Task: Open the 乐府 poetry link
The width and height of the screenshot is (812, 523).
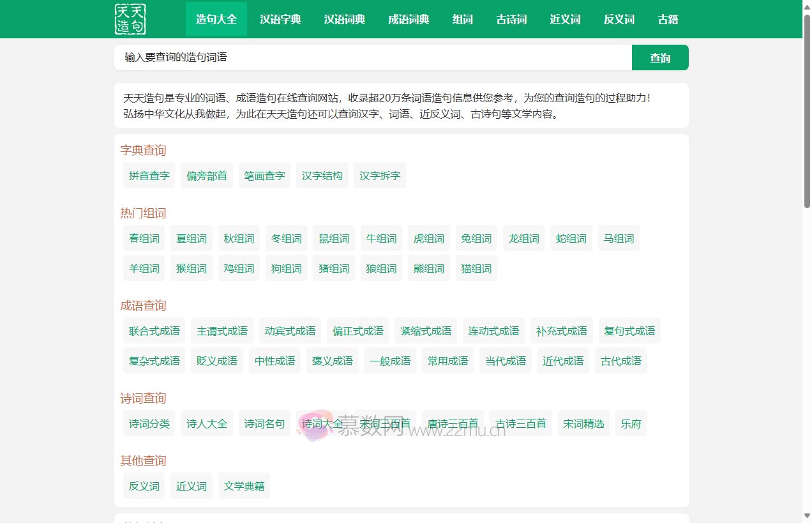Action: tap(631, 423)
